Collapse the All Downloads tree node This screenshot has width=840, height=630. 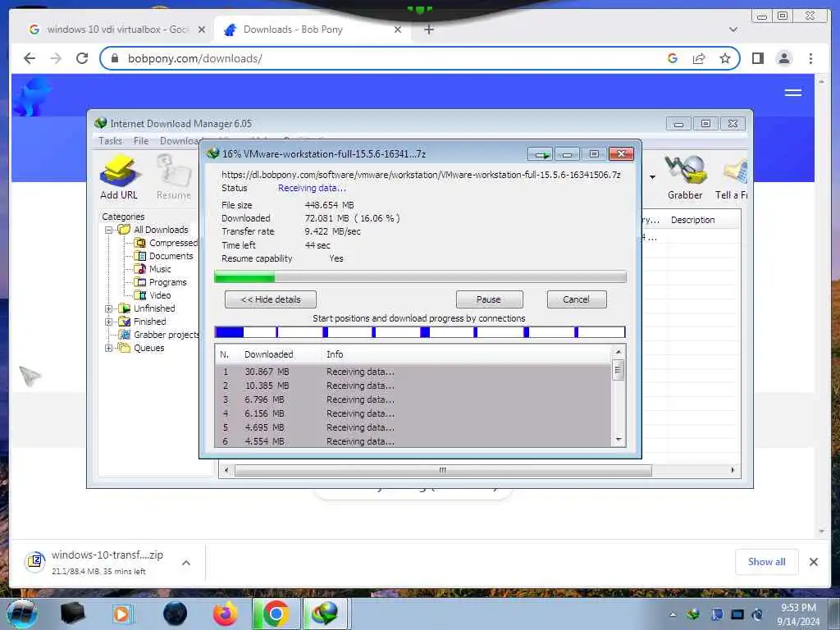(109, 230)
